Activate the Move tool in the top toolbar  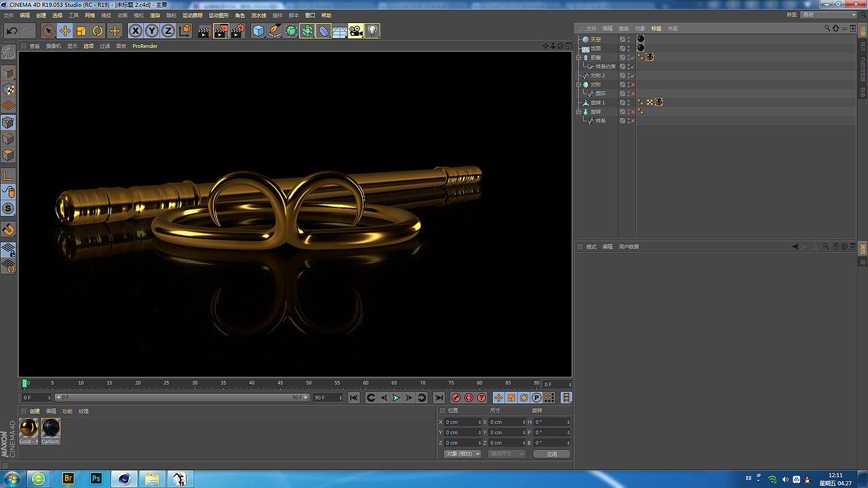65,30
